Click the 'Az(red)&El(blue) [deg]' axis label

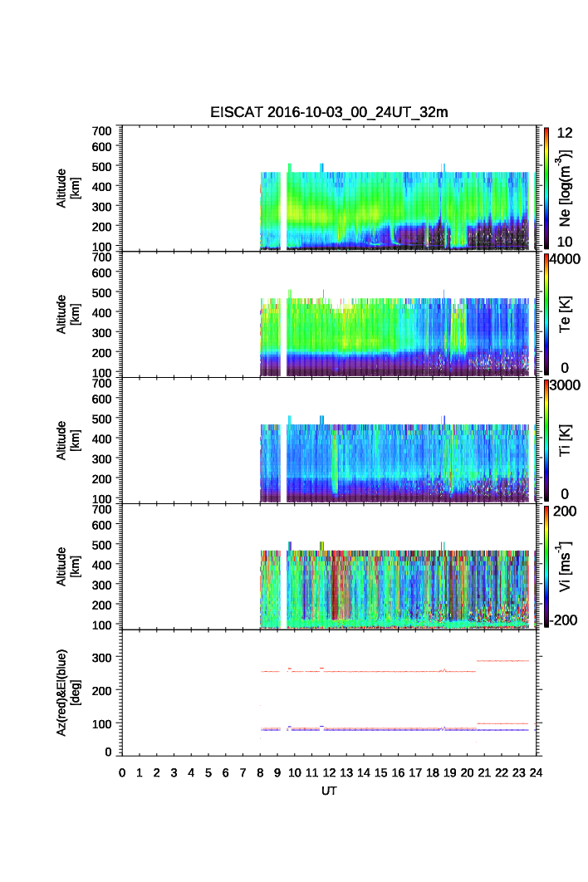tap(67, 693)
